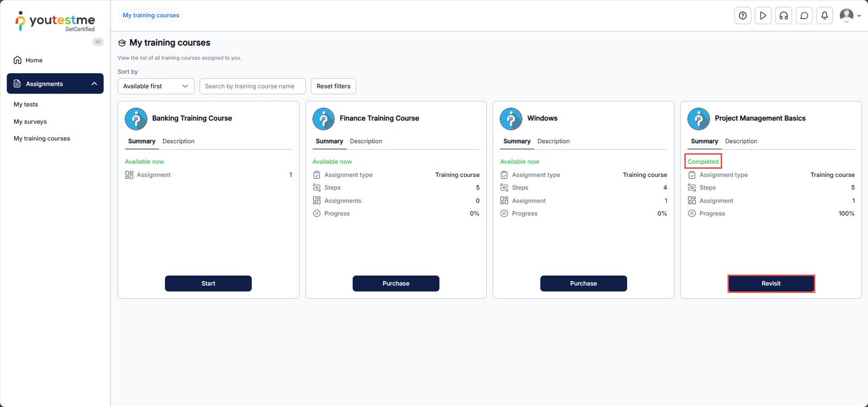Collapse the Assignments menu section
This screenshot has width=868, height=407.
(94, 84)
